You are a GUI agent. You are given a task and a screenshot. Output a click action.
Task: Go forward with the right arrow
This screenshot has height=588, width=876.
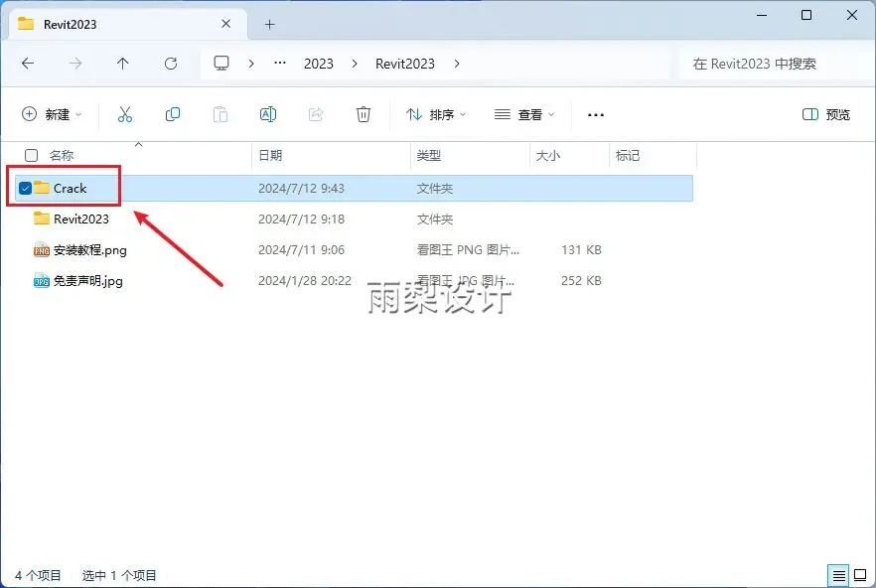(75, 64)
